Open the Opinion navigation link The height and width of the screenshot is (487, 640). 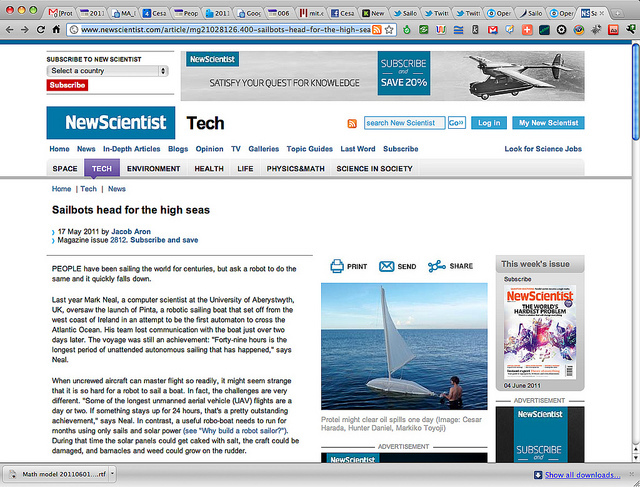pos(209,149)
